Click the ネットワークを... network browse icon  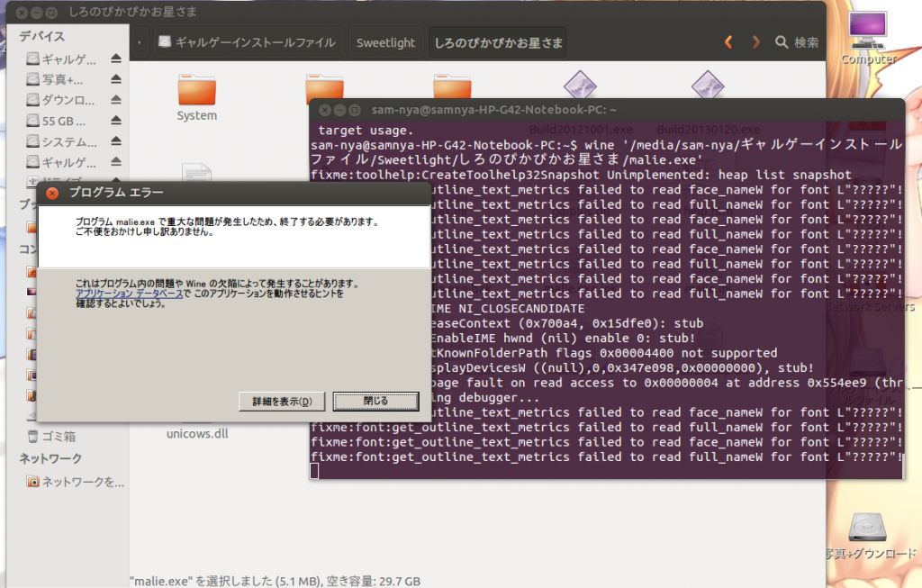(x=33, y=482)
